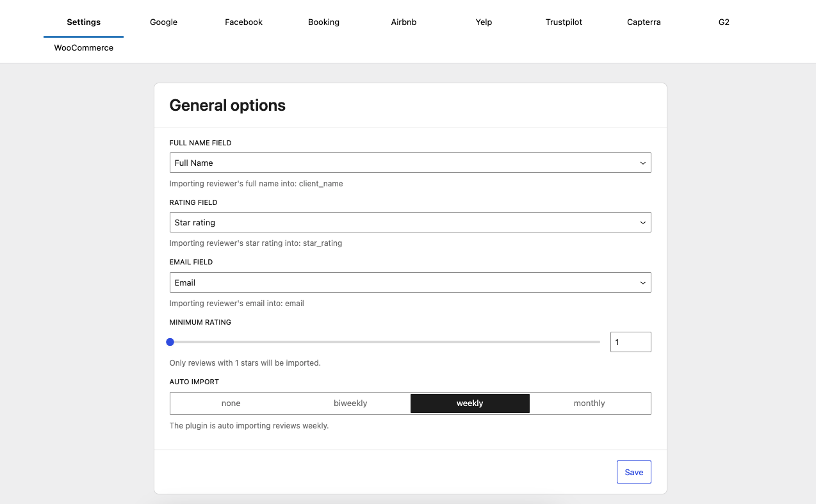The width and height of the screenshot is (816, 504).
Task: Click text 'Importing reviewer's full name into: client_name'
Action: [x=256, y=184]
